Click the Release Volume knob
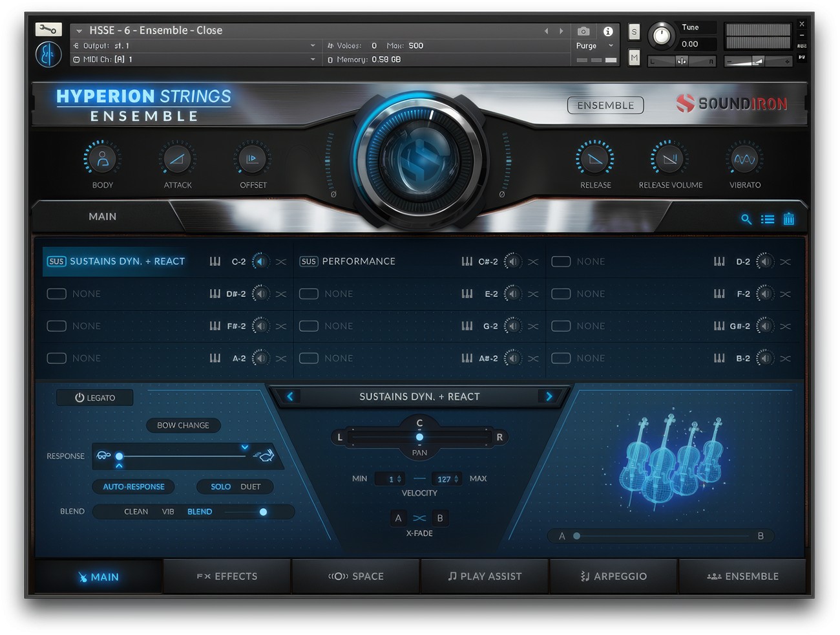This screenshot has width=840, height=635. coord(670,158)
